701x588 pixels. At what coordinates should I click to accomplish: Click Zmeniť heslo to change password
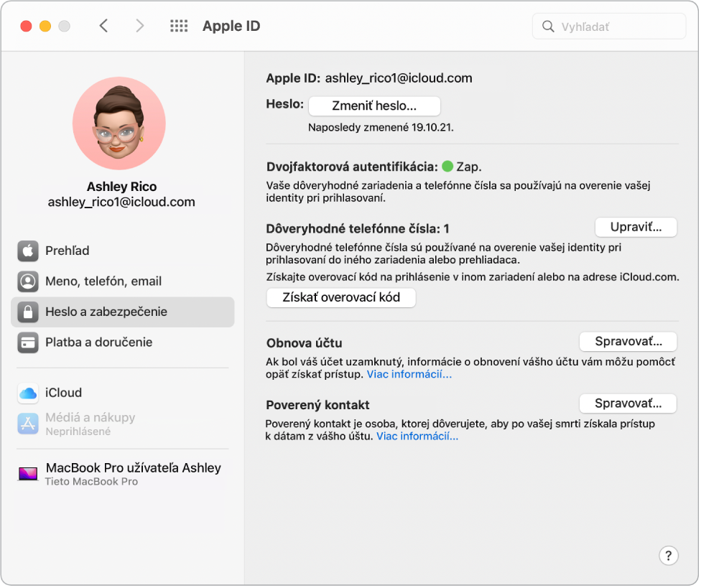click(373, 106)
